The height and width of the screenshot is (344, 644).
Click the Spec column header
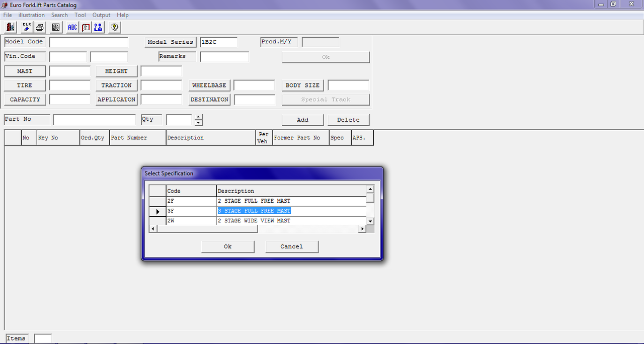340,138
